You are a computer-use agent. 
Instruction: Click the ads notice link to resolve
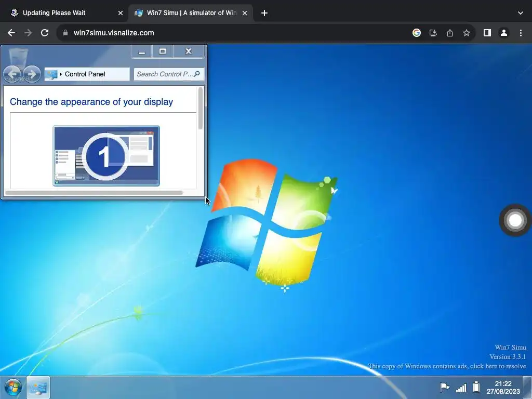click(447, 366)
